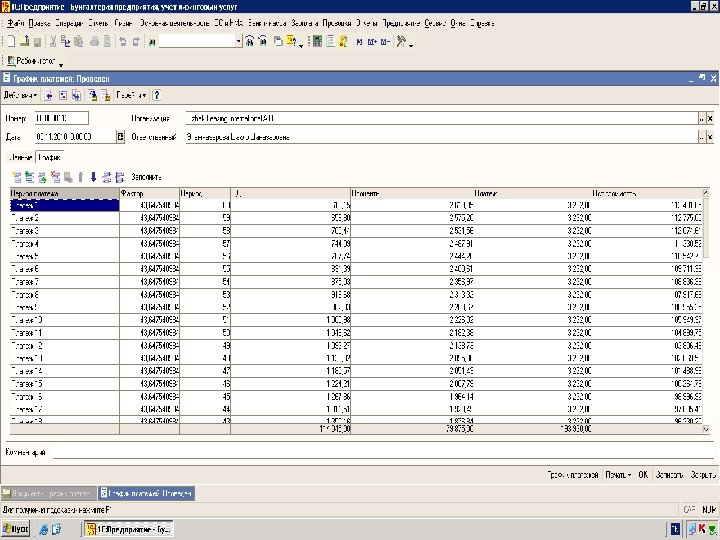This screenshot has height=540, width=720.
Task: Click the Save (floppy disk) toolbar icon
Action: pyautogui.click(x=37, y=42)
